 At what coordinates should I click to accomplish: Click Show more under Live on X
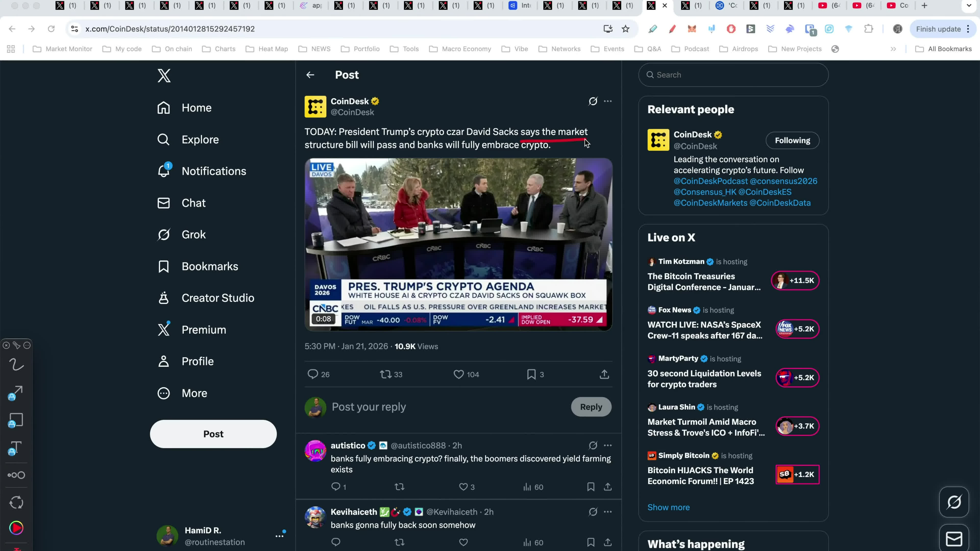point(668,507)
